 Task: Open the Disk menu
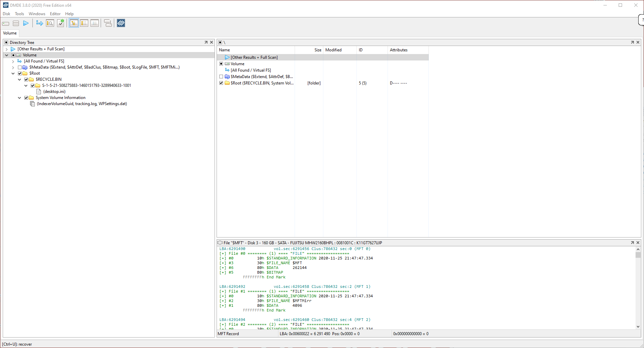click(6, 14)
